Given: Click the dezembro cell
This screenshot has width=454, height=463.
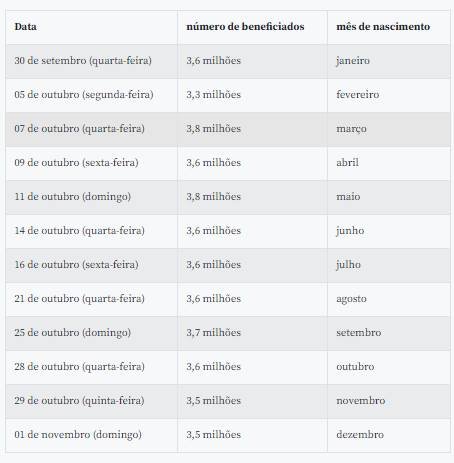Looking at the screenshot, I should tap(389, 435).
